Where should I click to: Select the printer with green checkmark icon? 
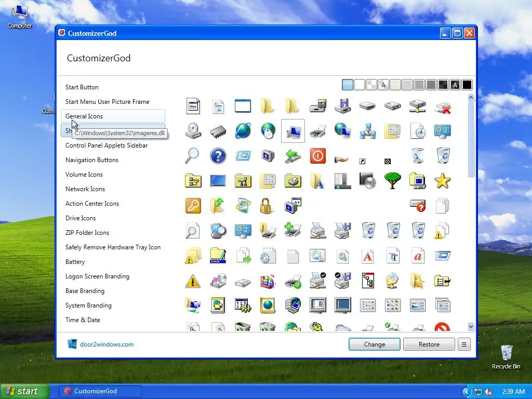coord(293,281)
